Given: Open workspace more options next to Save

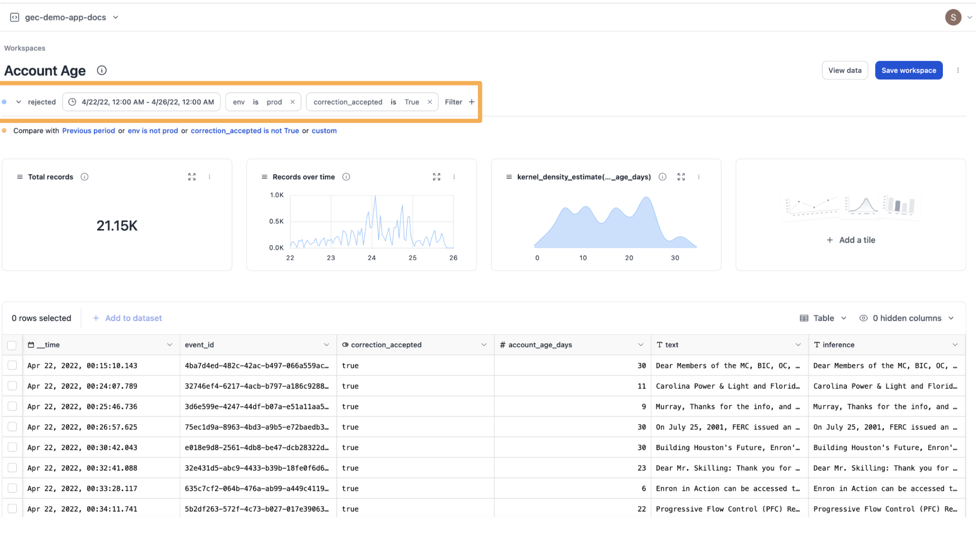Looking at the screenshot, I should [x=958, y=71].
